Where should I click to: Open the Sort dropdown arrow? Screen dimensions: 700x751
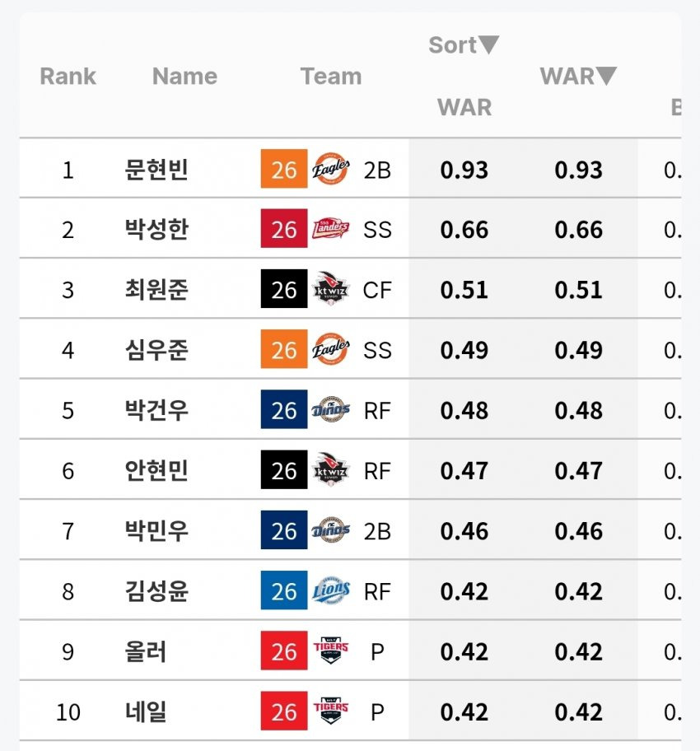pyautogui.click(x=489, y=45)
